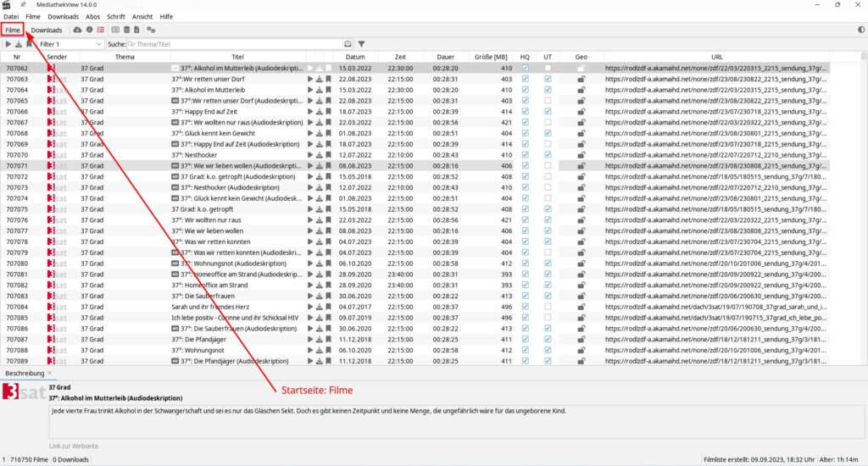
Task: Sort by the Nr column header
Action: coord(17,57)
